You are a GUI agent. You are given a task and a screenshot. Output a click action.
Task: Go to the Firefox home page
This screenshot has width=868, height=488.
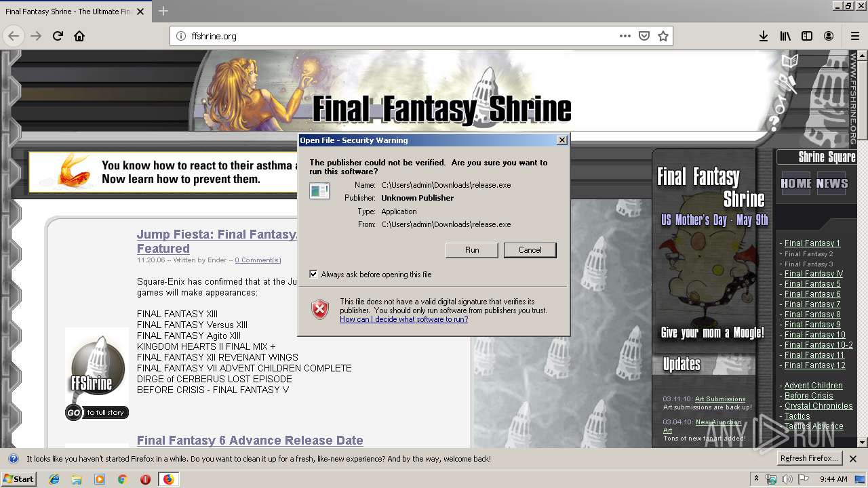point(79,36)
